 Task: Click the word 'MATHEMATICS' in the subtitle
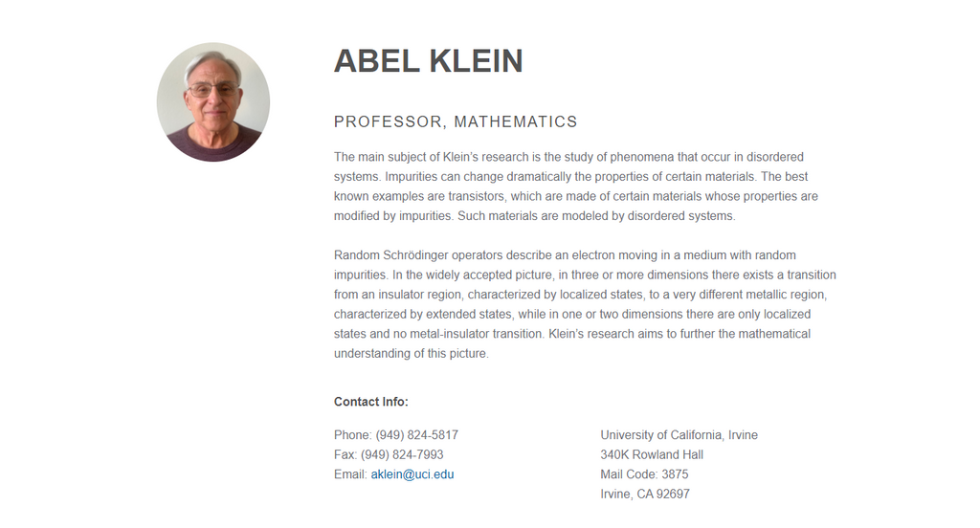pos(516,121)
